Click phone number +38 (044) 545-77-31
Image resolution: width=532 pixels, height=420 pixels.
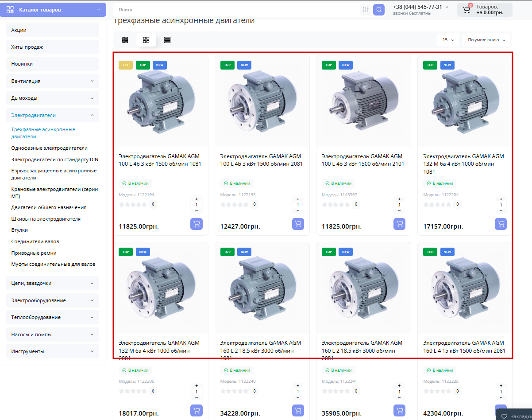(x=417, y=7)
